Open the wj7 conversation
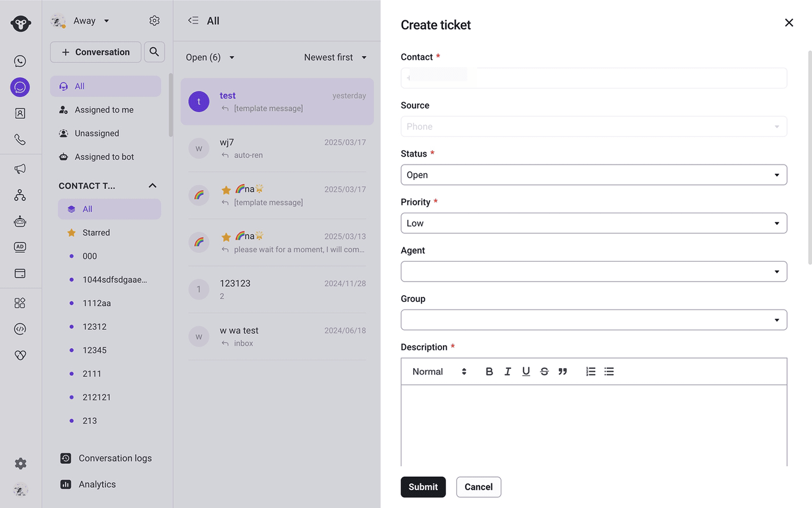This screenshot has height=508, width=812. coord(277,148)
